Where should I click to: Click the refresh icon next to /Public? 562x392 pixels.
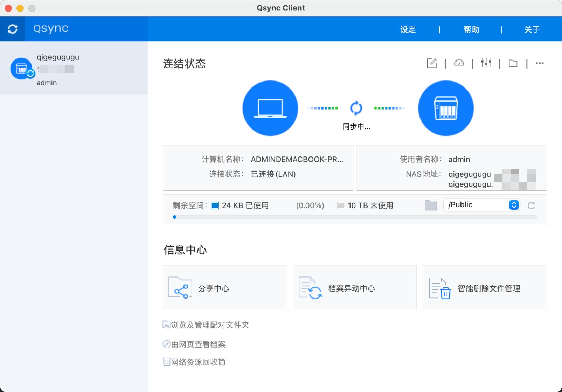[532, 206]
